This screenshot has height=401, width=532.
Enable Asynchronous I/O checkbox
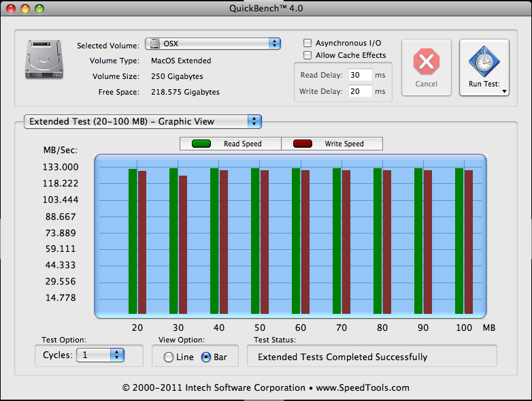[x=307, y=43]
